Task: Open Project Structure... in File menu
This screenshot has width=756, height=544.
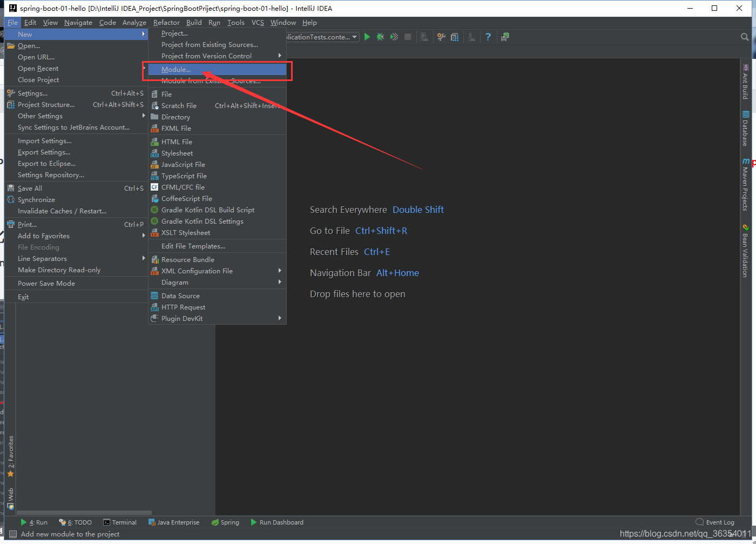Action: point(76,105)
